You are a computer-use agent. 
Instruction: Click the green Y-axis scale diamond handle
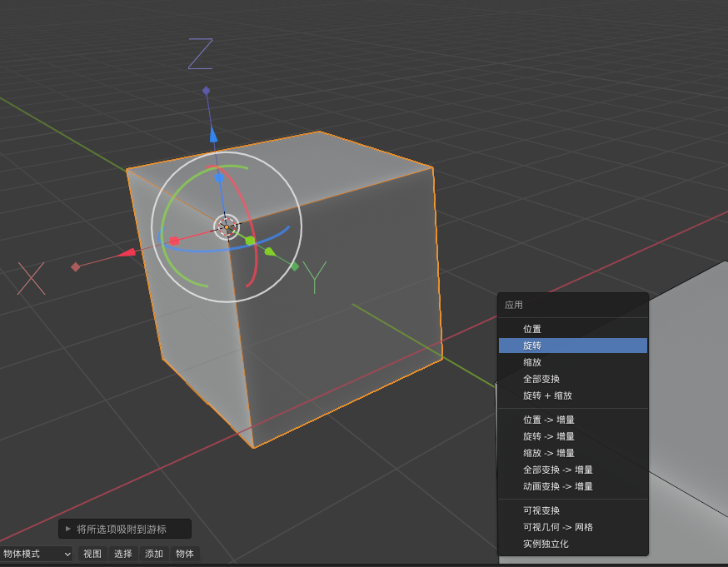(294, 266)
